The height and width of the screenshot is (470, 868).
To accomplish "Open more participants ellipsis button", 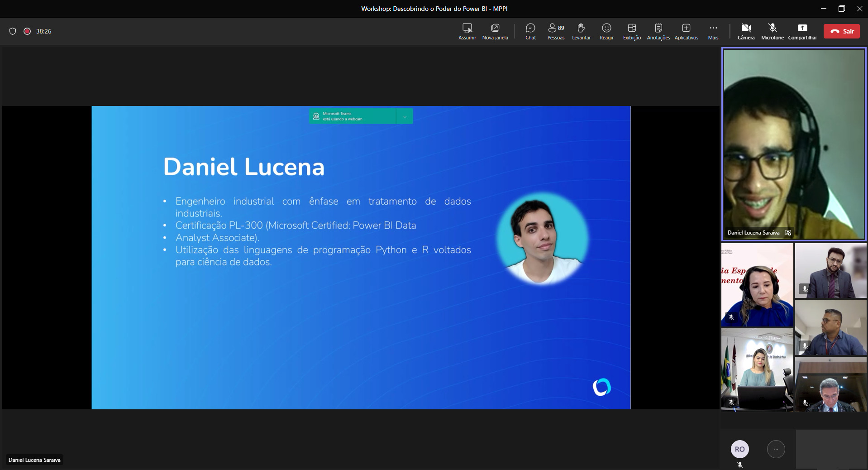I will click(x=776, y=449).
